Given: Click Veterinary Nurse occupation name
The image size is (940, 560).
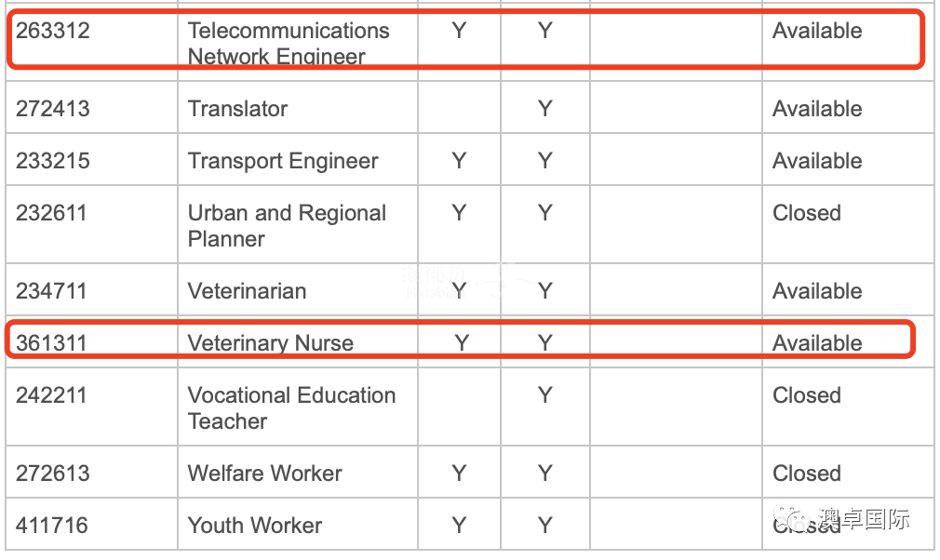Looking at the screenshot, I should (x=271, y=342).
